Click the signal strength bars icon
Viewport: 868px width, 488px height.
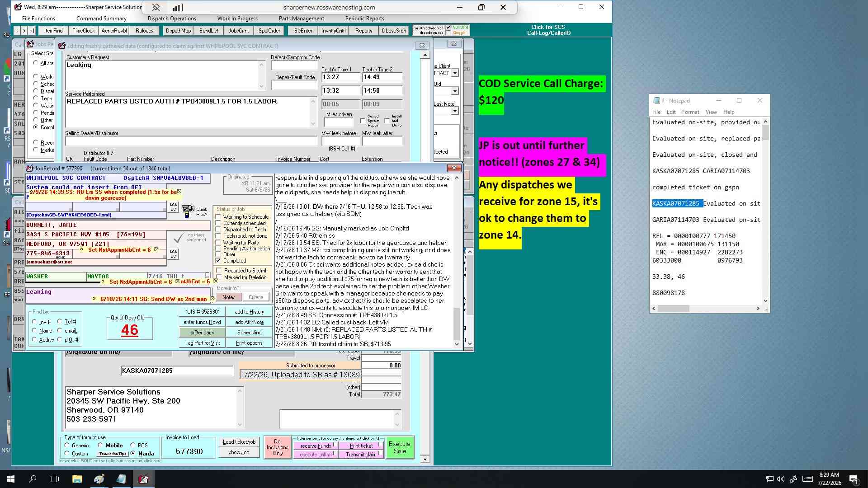tap(178, 7)
